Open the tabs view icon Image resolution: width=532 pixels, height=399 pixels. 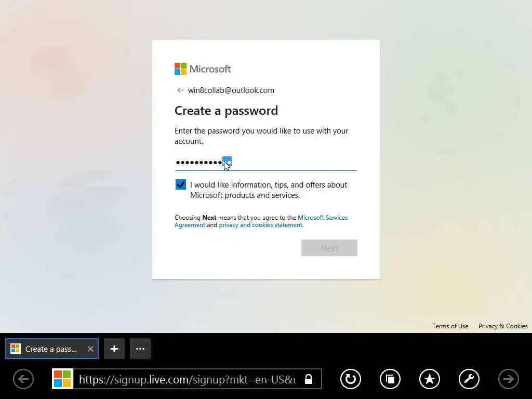390,379
